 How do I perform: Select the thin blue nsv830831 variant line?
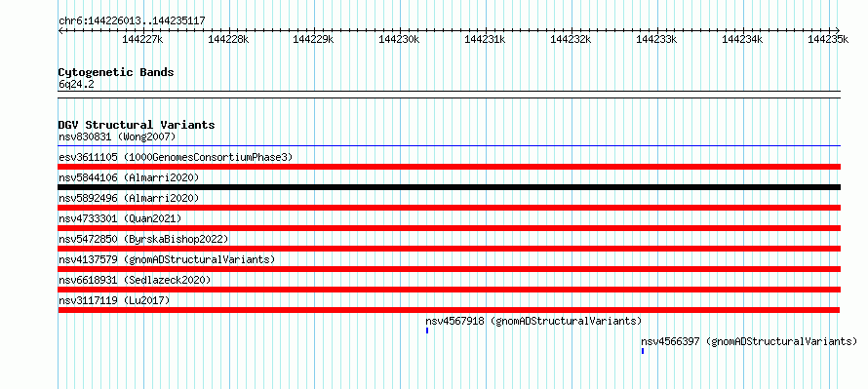(x=450, y=146)
